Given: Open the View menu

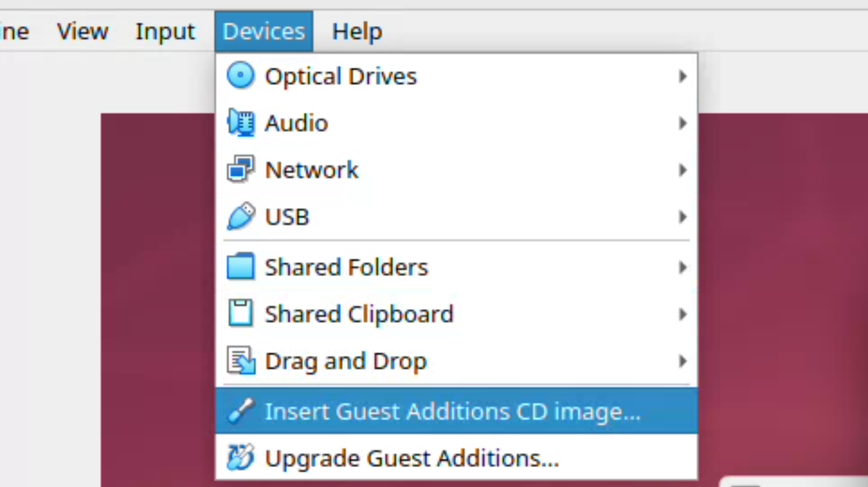Looking at the screenshot, I should pos(83,31).
